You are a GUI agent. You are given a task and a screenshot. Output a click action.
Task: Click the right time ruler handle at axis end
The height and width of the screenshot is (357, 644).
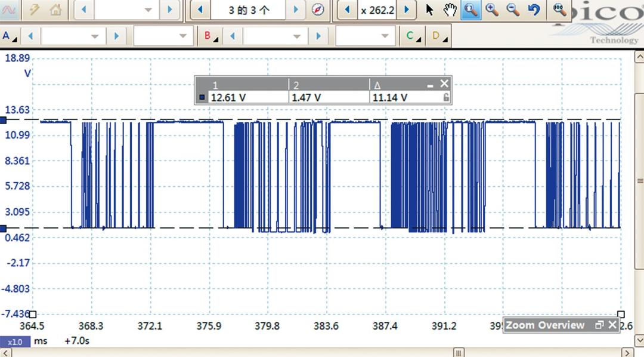pos(621,314)
